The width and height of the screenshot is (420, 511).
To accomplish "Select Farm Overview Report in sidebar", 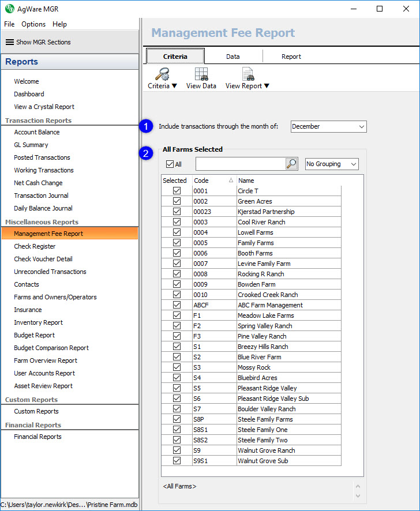I will pos(46,360).
